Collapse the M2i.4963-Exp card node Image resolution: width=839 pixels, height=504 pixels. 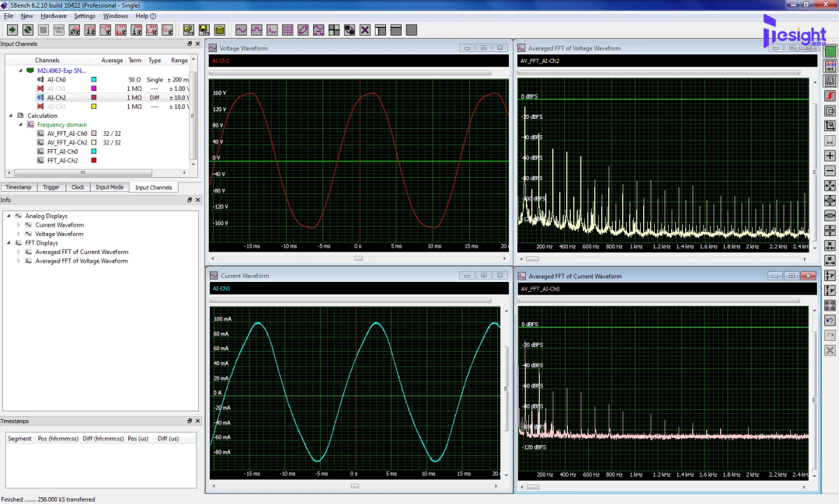[21, 71]
